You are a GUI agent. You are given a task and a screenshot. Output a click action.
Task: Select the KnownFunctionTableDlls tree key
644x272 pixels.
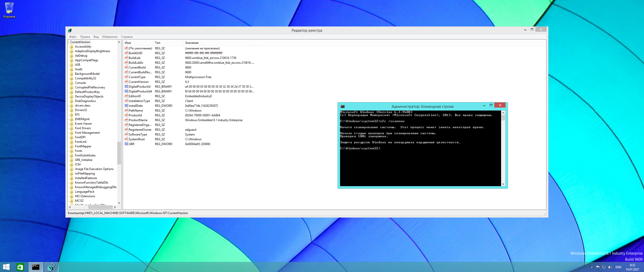pyautogui.click(x=92, y=183)
